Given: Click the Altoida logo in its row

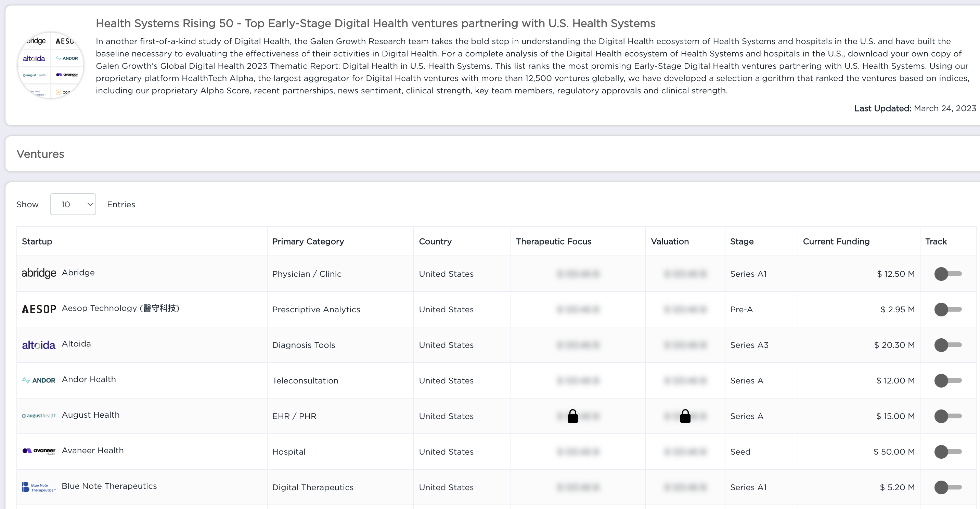Looking at the screenshot, I should pyautogui.click(x=39, y=345).
